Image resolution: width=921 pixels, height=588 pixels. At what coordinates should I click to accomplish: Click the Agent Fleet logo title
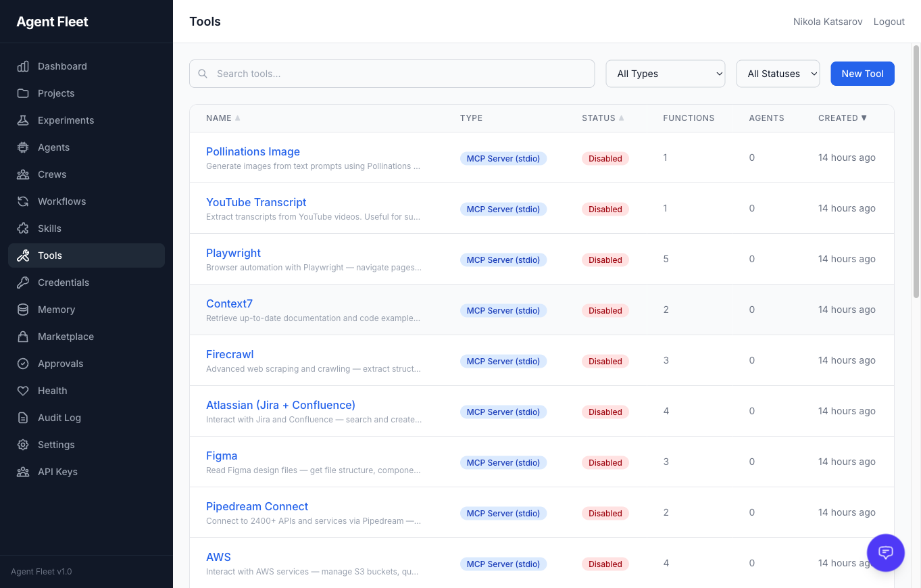click(x=53, y=22)
